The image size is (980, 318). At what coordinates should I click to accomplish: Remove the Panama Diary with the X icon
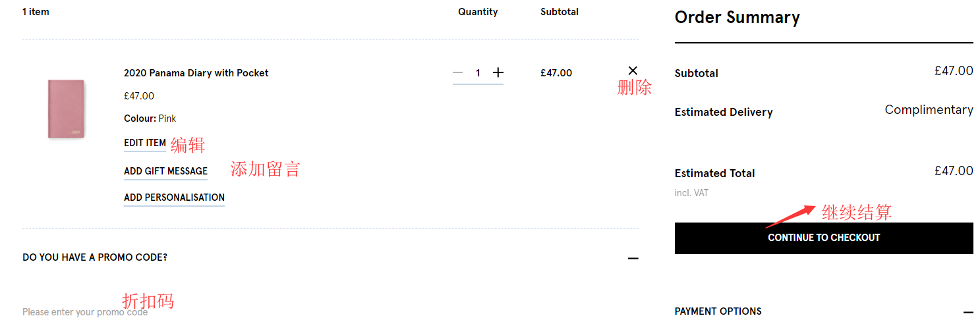pyautogui.click(x=633, y=70)
